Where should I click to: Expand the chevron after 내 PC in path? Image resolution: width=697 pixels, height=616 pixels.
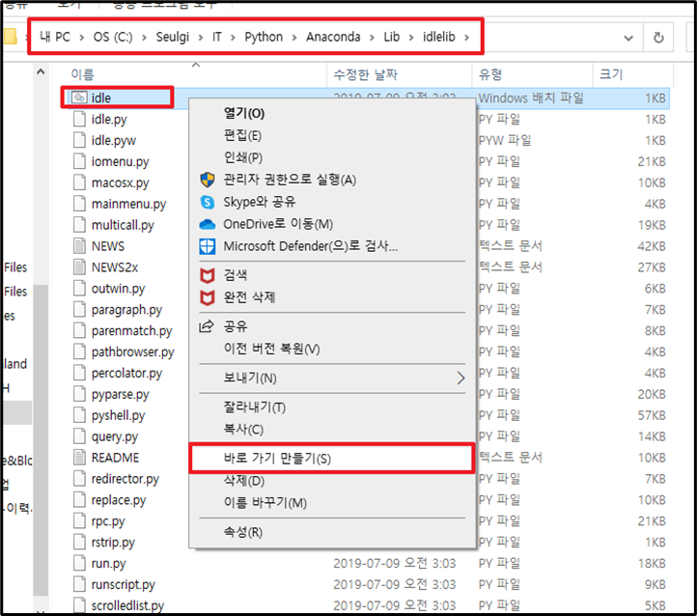82,38
